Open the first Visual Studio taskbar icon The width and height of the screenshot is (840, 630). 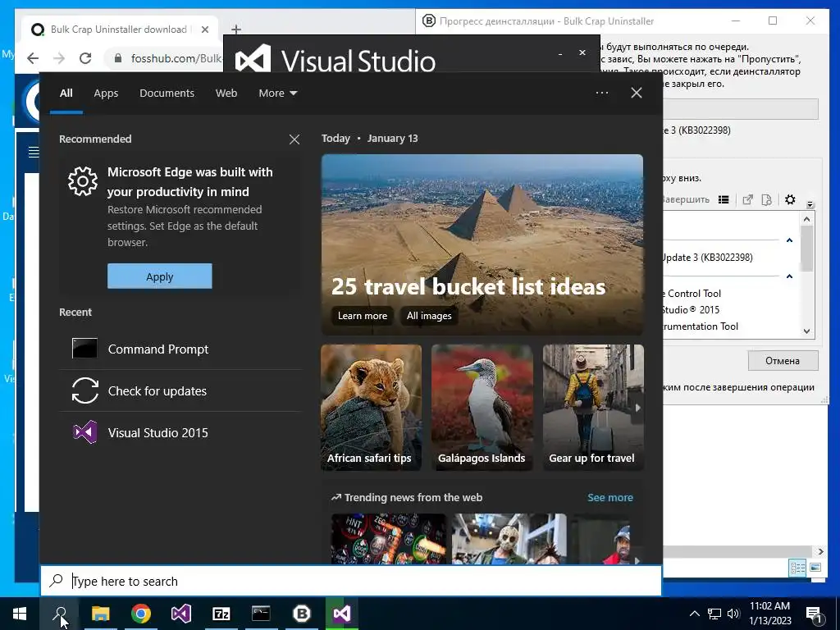click(x=181, y=614)
